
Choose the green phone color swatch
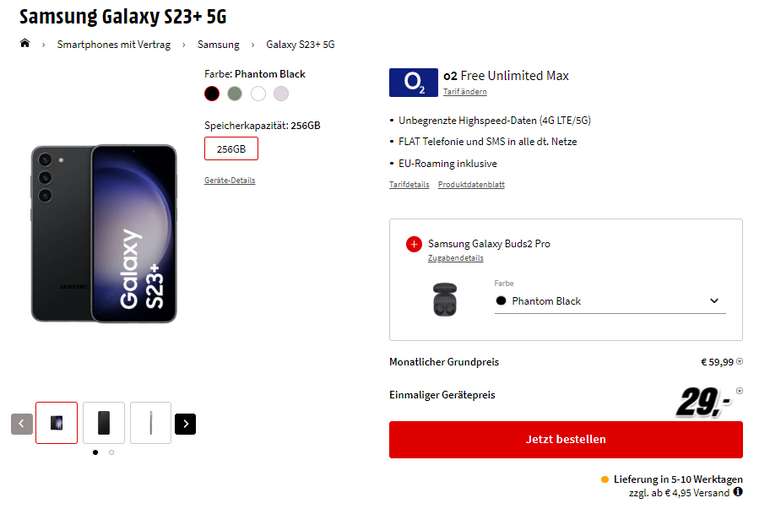(x=234, y=94)
